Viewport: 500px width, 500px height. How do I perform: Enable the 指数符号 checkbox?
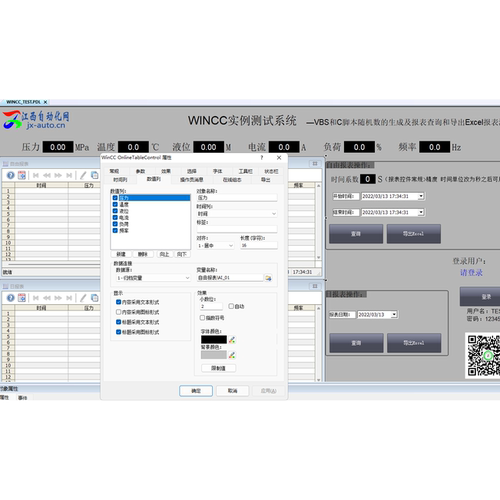[x=202, y=318]
